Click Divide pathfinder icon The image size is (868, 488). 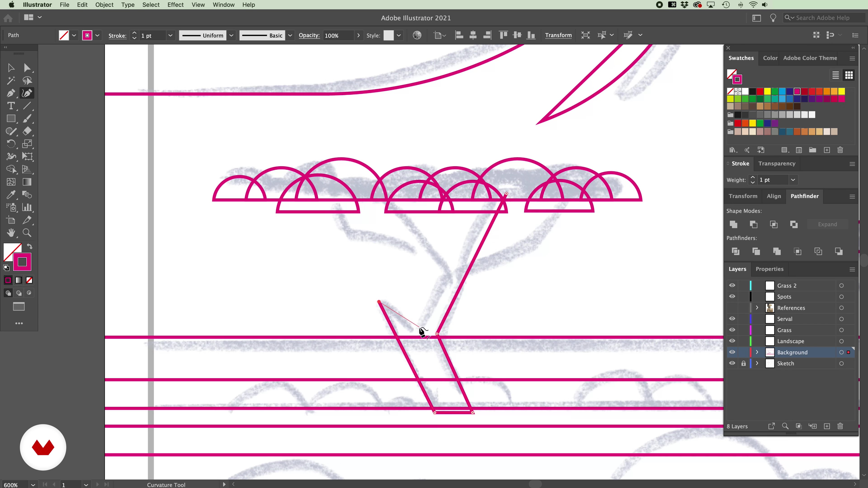coord(736,251)
